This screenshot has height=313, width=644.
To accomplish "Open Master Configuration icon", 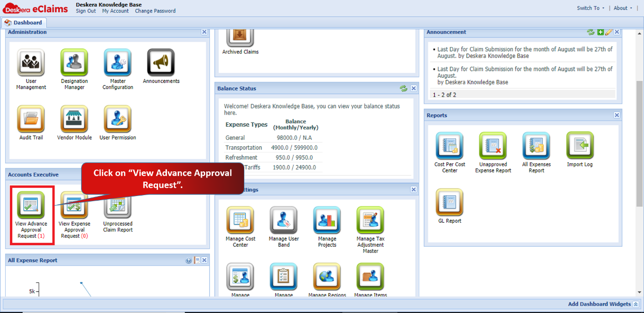I will [118, 62].
